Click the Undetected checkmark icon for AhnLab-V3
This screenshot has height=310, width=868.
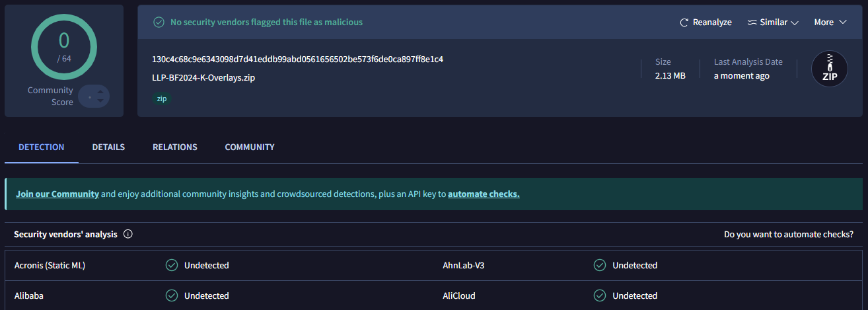click(600, 265)
